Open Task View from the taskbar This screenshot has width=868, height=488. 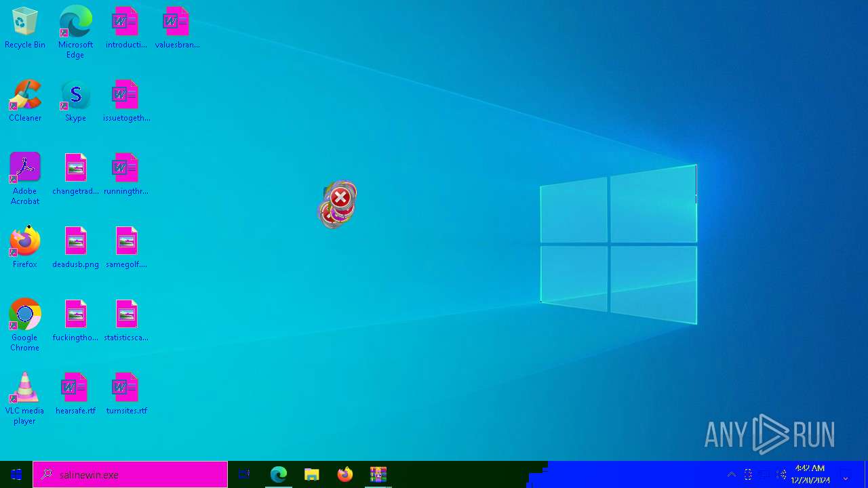pyautogui.click(x=244, y=474)
